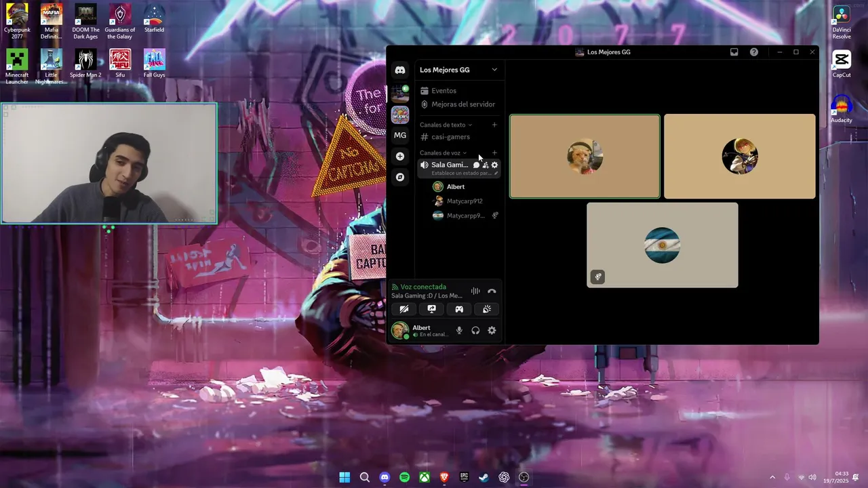This screenshot has height=488, width=868.
Task: Open the Discover servers compass icon
Action: (x=400, y=177)
